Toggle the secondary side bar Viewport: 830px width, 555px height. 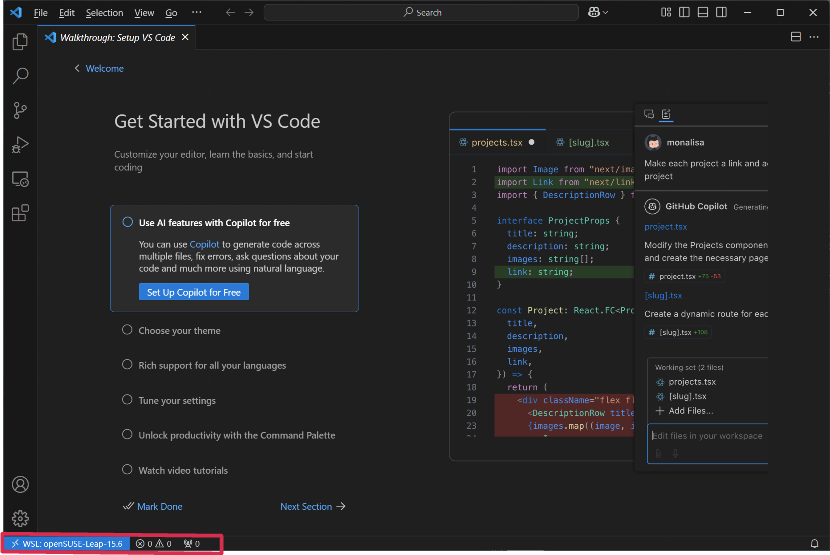(x=721, y=12)
